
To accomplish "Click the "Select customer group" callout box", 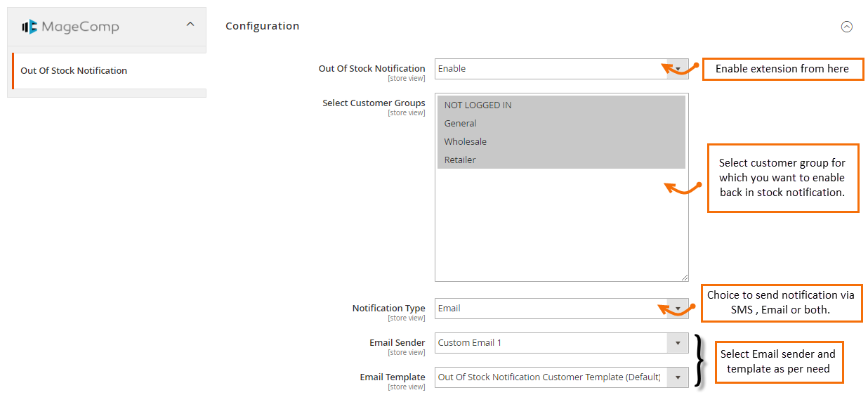I will point(782,178).
